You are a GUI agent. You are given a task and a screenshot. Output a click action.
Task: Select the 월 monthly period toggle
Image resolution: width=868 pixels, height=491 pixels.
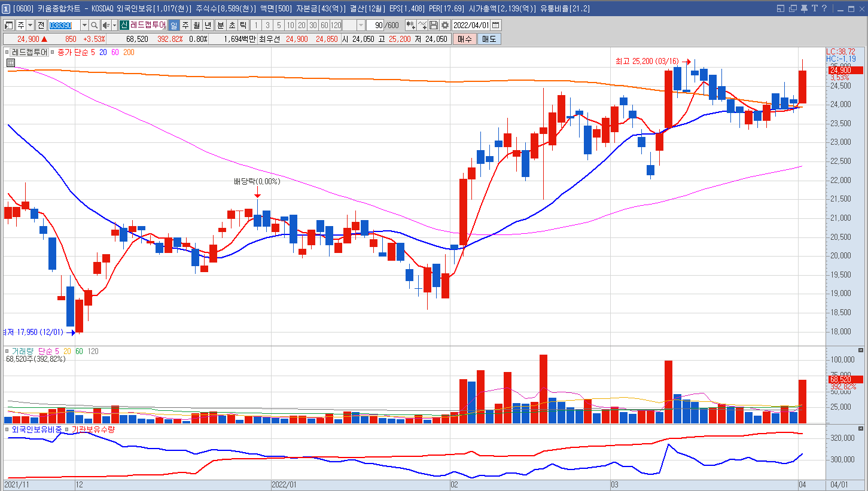[x=196, y=25]
